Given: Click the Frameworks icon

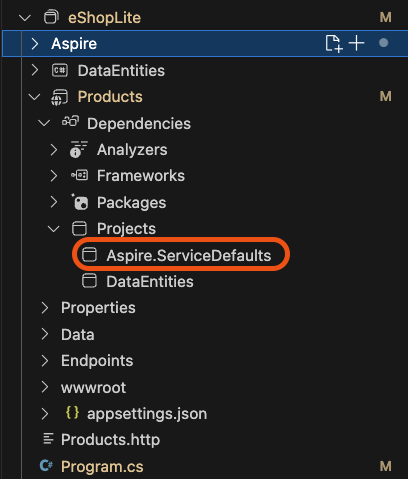Looking at the screenshot, I should pyautogui.click(x=80, y=175).
